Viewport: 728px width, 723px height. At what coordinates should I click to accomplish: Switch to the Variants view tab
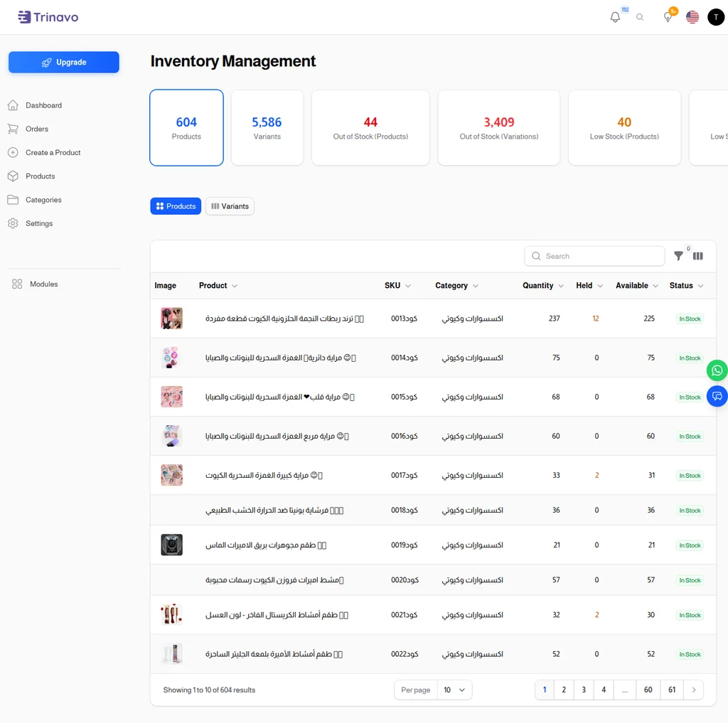coord(230,206)
